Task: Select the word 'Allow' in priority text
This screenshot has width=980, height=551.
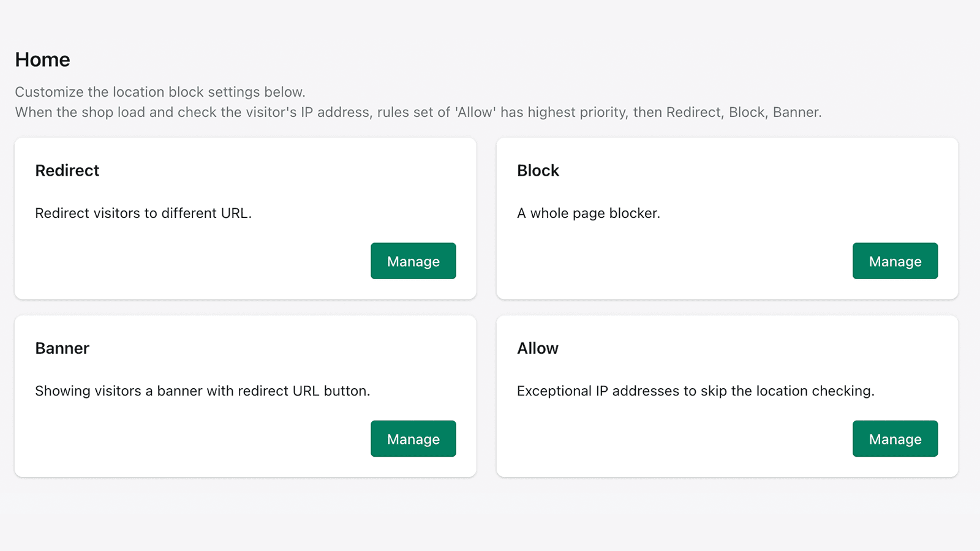Action: click(475, 112)
